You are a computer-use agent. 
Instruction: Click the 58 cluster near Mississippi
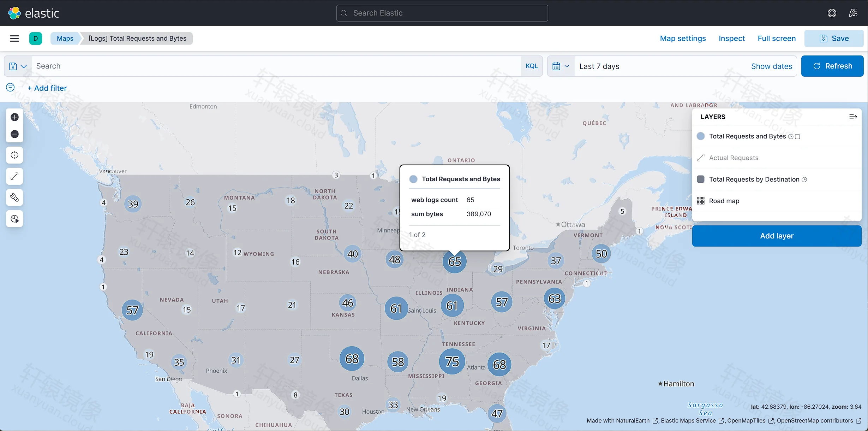(x=398, y=362)
